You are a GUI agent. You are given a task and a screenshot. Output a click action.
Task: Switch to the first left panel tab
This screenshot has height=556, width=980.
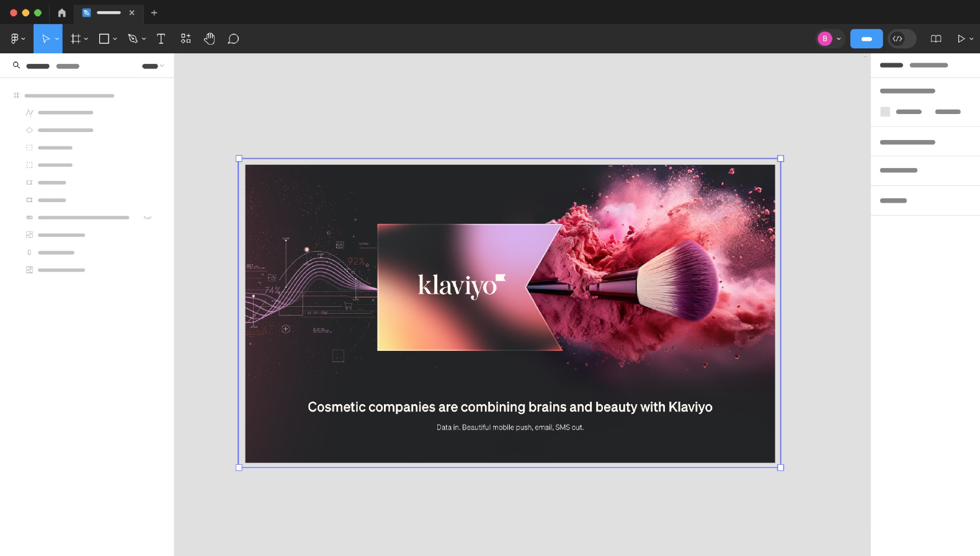tap(38, 66)
